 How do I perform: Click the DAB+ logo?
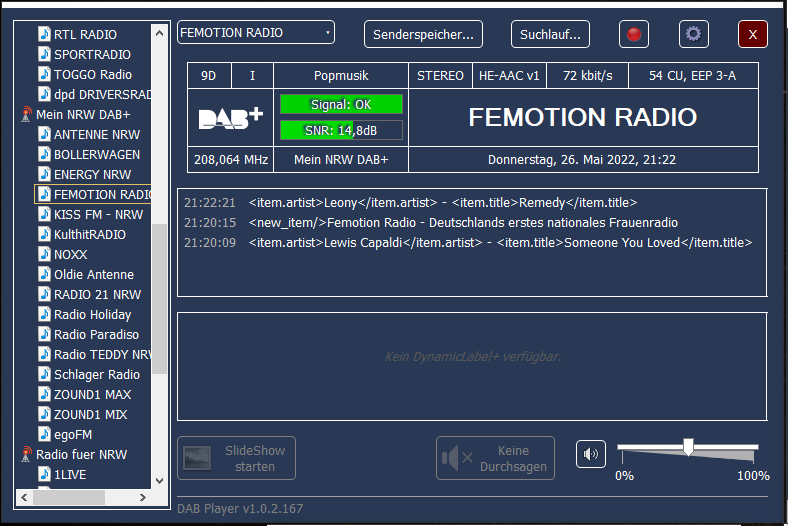[x=231, y=118]
